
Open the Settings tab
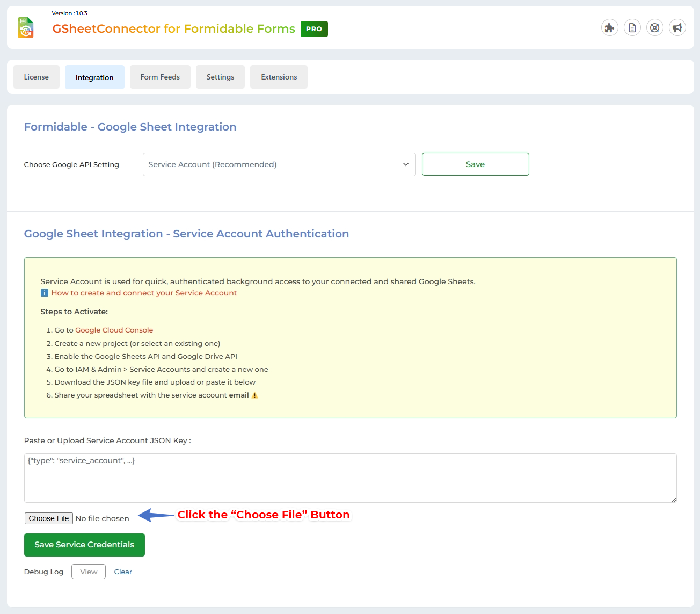[x=220, y=77]
